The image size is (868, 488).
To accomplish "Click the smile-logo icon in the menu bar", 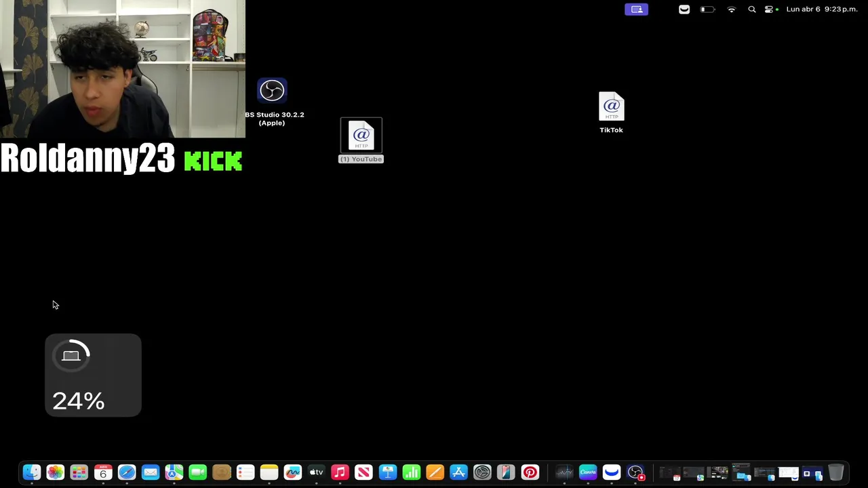I will (684, 9).
